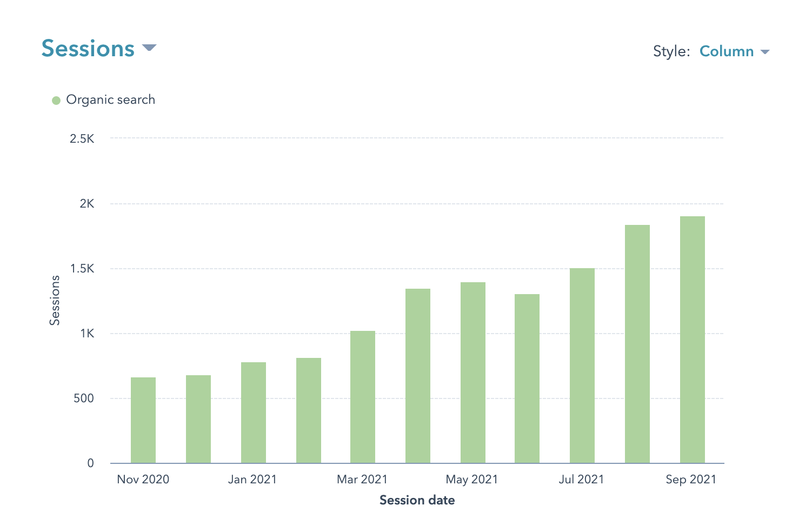Viewport: 812px width, 532px height.
Task: Select the May 2021 bar
Action: tap(473, 373)
